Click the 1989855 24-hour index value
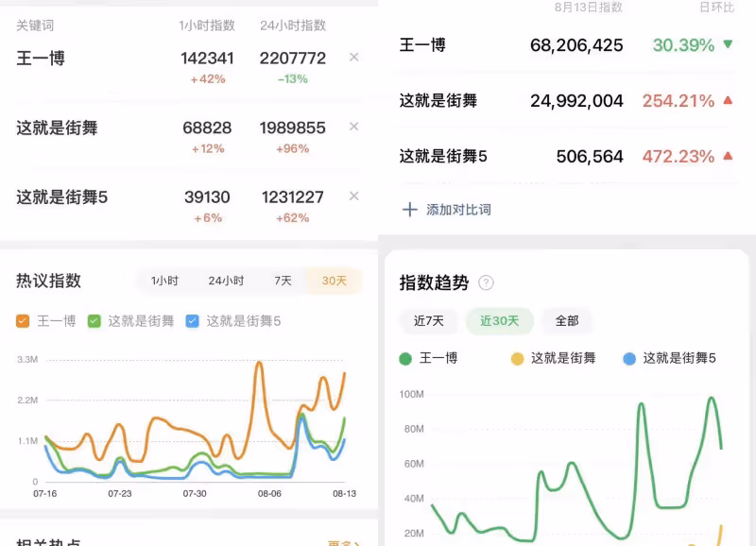756x546 pixels. 293,128
